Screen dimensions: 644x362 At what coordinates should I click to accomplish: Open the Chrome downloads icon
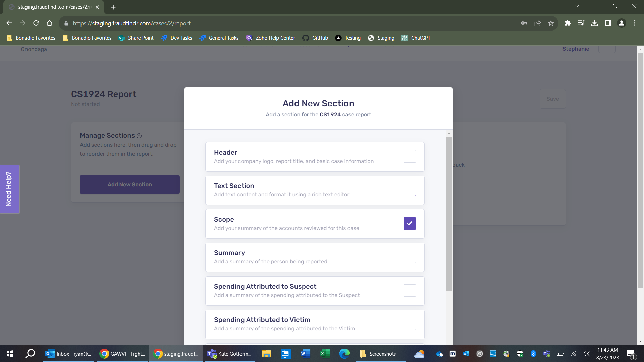point(594,23)
